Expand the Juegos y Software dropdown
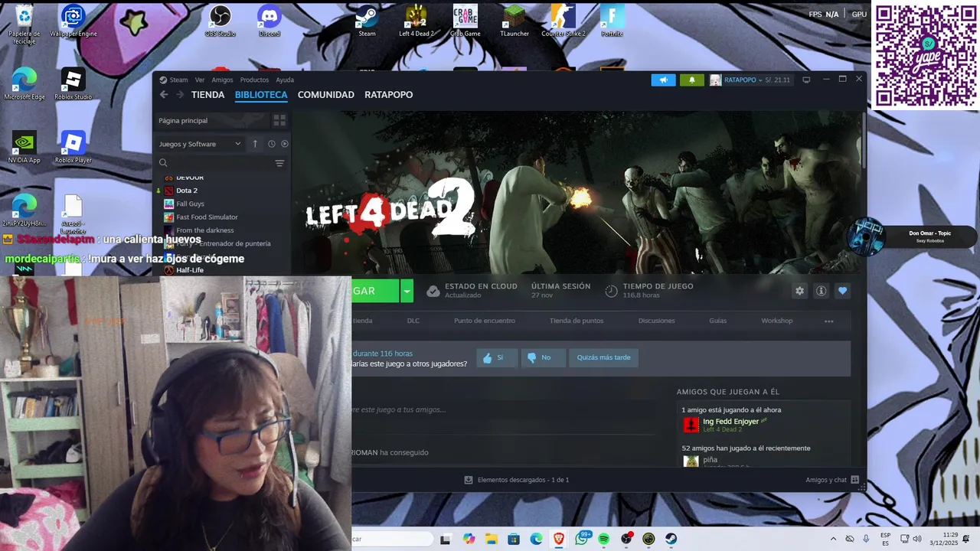 click(200, 144)
